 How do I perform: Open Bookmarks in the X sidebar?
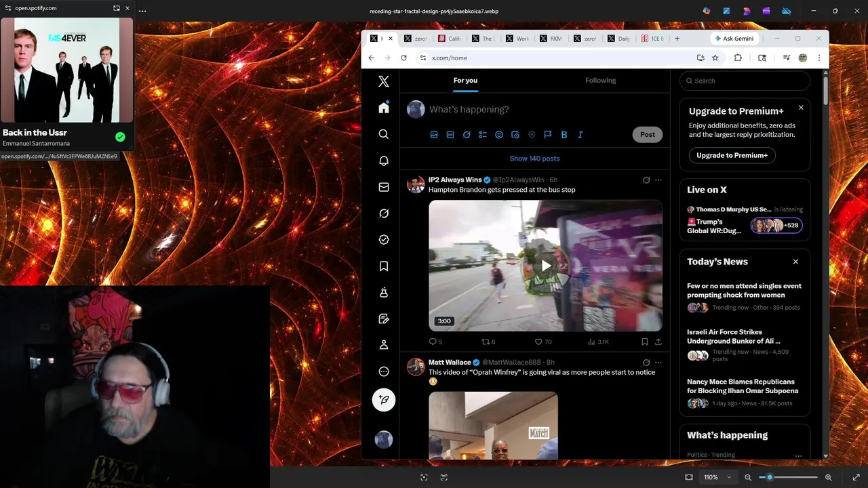(384, 266)
